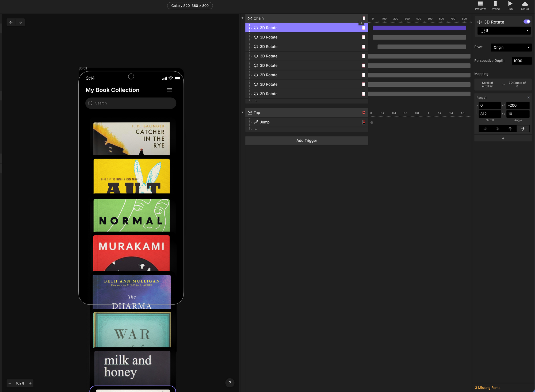535x392 pixels.
Task: Click layer thumbnail on the Chain row
Action: tap(364, 18)
